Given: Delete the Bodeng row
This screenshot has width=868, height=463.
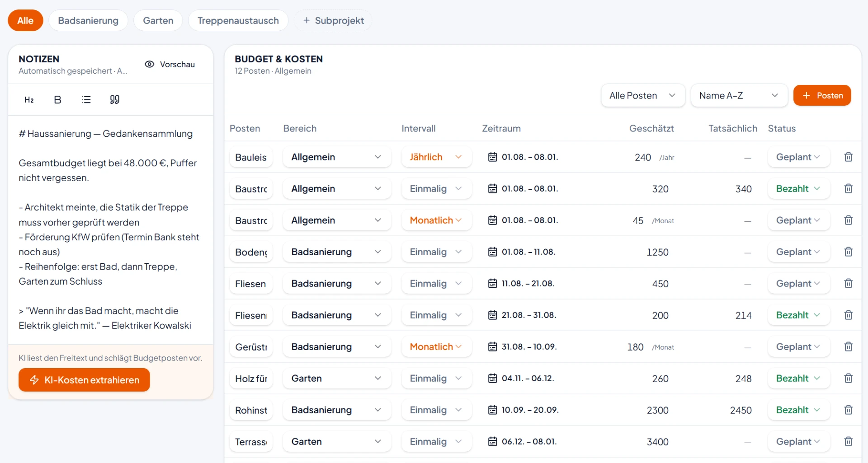Looking at the screenshot, I should coord(848,252).
